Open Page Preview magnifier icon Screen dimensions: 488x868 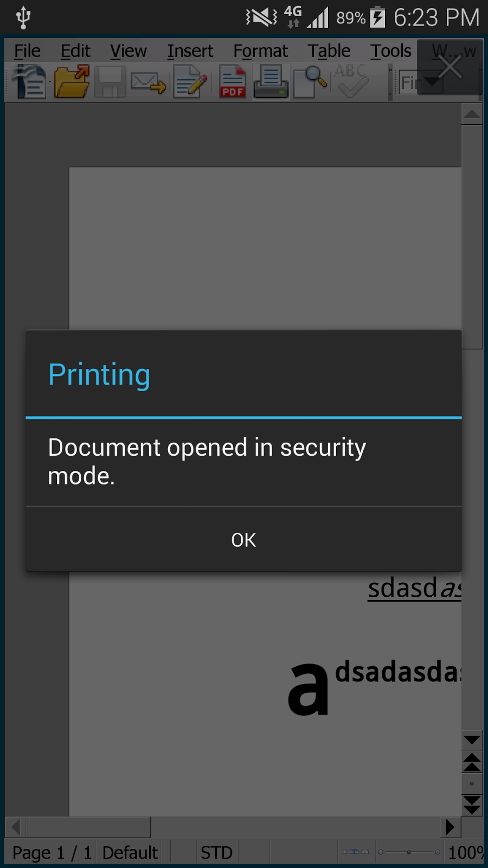tap(310, 82)
